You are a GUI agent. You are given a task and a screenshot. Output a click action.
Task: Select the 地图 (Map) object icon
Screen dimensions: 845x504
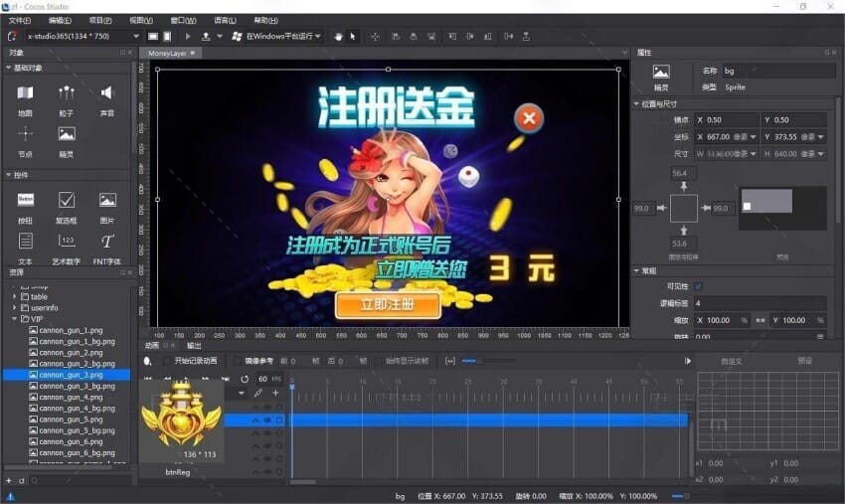25,94
